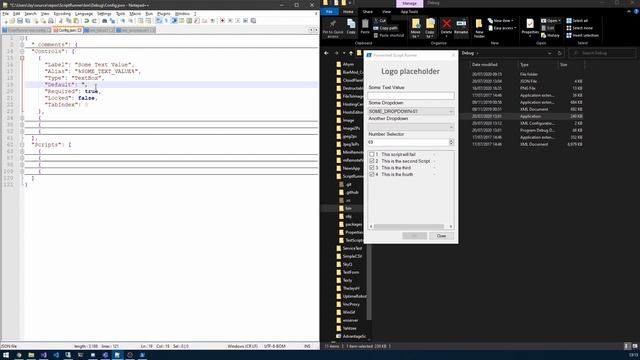Viewport: 640px width, 360px height.
Task: Click the Number Selector up/down spinner arrows
Action: tap(451, 142)
